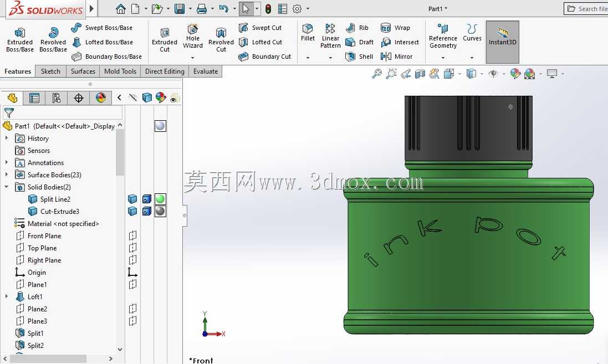Open the Hole Wizard dropdown arrow
The width and height of the screenshot is (608, 364).
[x=193, y=58]
